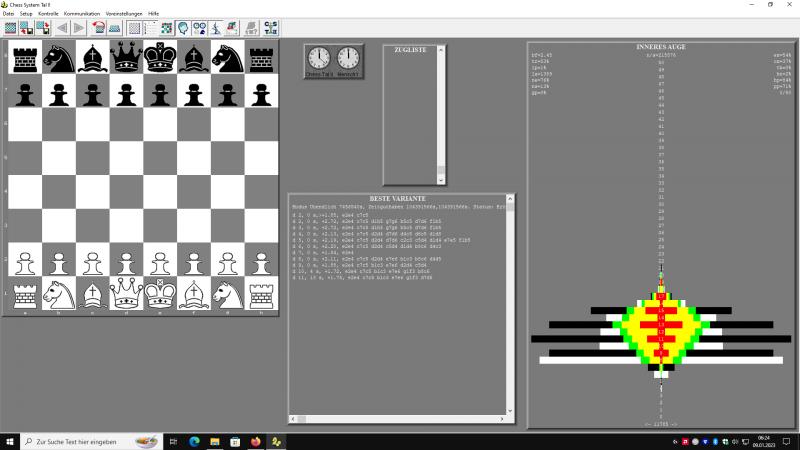
Task: Open the Datei menu
Action: tap(8, 13)
